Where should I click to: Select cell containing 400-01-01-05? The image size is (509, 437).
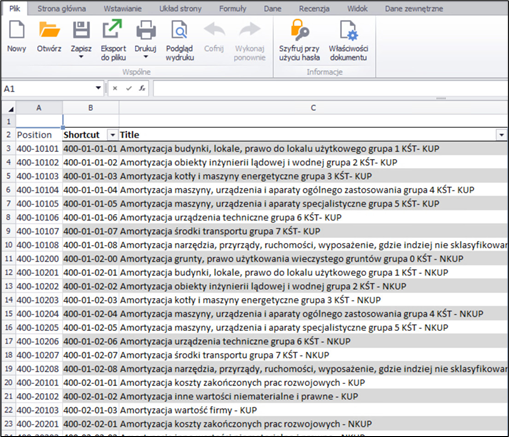[90, 204]
